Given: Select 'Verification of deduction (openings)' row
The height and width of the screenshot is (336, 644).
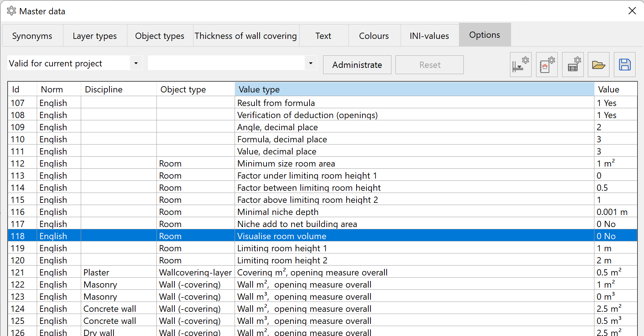Looking at the screenshot, I should 322,115.
